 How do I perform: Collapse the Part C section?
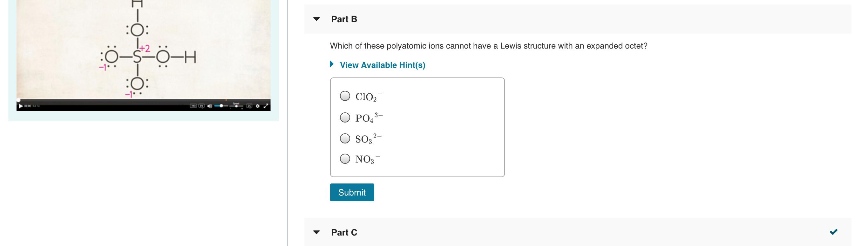(x=317, y=232)
